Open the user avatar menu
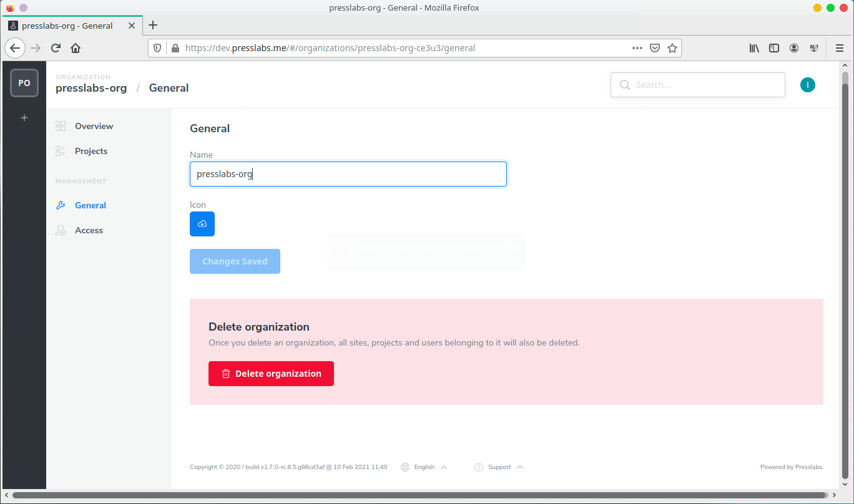 [x=808, y=85]
